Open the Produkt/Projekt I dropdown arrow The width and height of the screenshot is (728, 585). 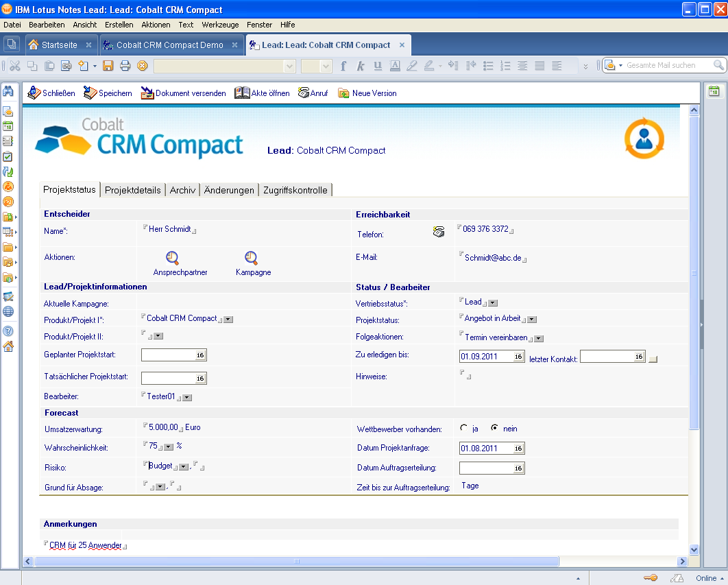click(228, 319)
